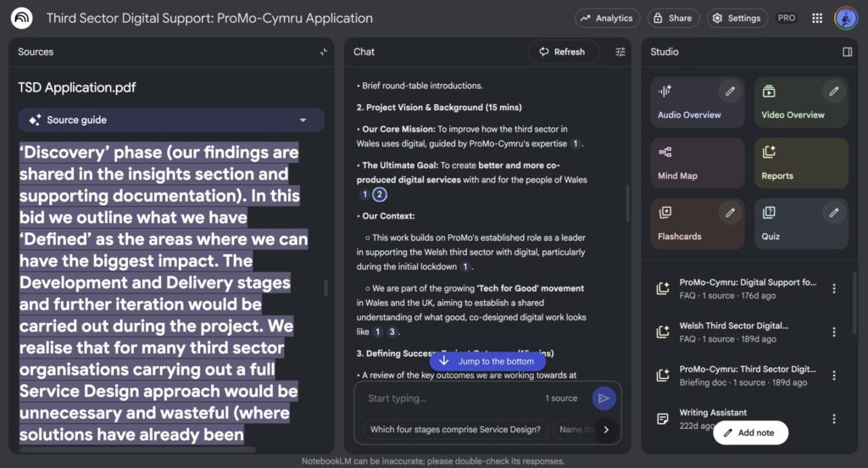Viewport: 868px width, 468px height.
Task: Click the NotebookLM logo icon
Action: (x=22, y=18)
